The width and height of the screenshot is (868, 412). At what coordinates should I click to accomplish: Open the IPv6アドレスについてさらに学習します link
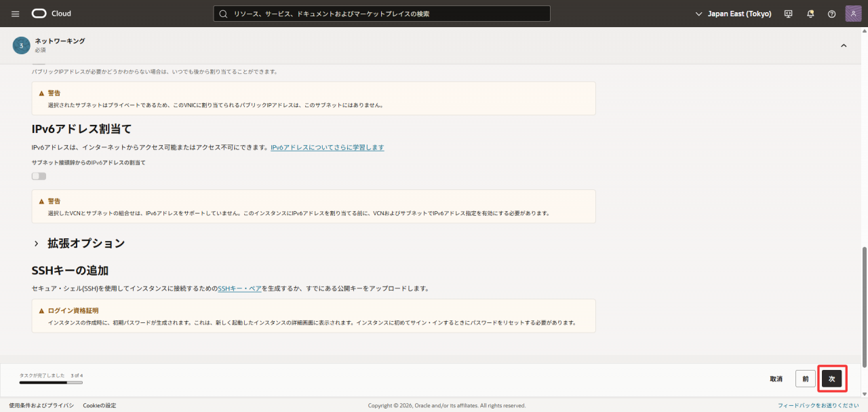click(328, 147)
